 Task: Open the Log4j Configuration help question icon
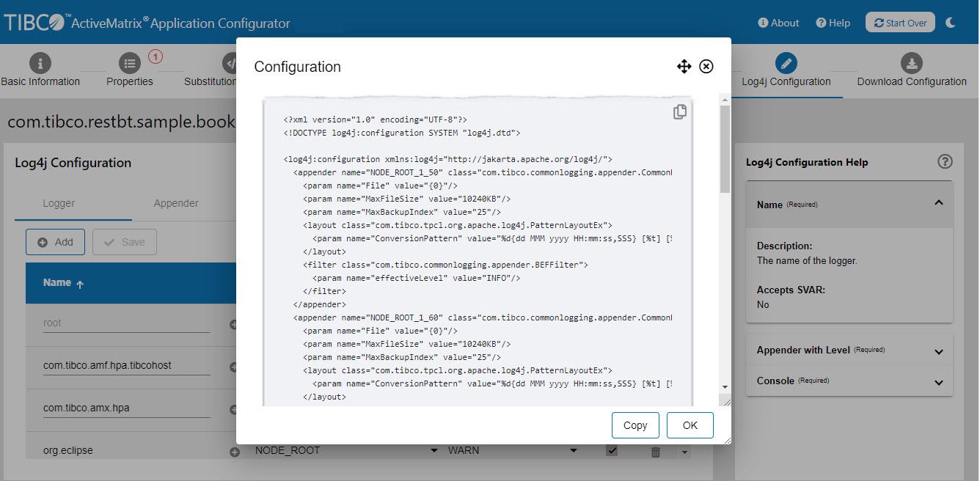click(x=945, y=162)
